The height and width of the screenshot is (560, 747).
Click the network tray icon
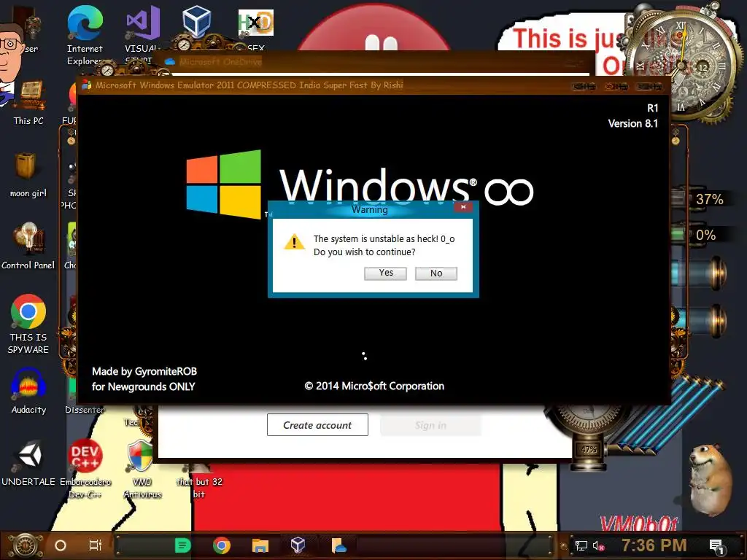pyautogui.click(x=581, y=545)
